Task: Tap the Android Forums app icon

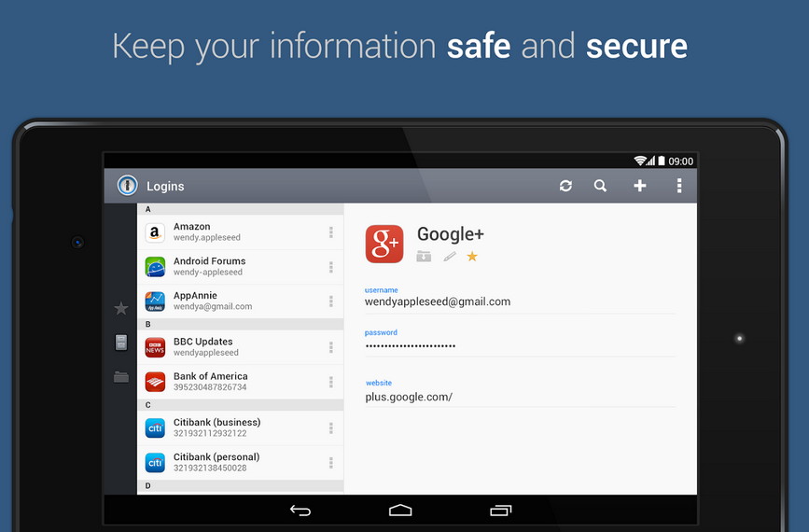Action: pyautogui.click(x=155, y=267)
